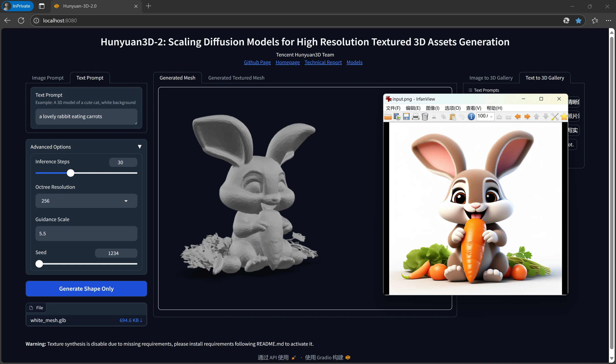
Task: Click the browser favorites star icon
Action: click(578, 21)
